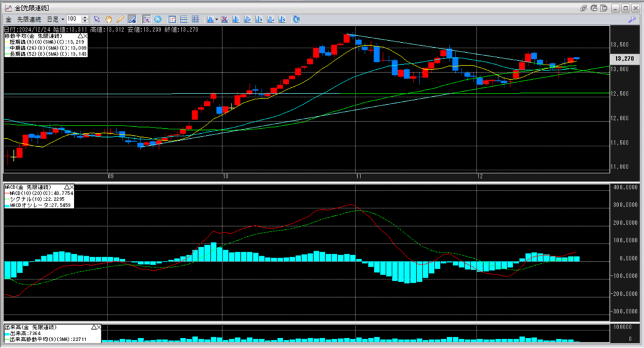
Task: Click the chart reload icon in toolbar
Action: pos(296,19)
